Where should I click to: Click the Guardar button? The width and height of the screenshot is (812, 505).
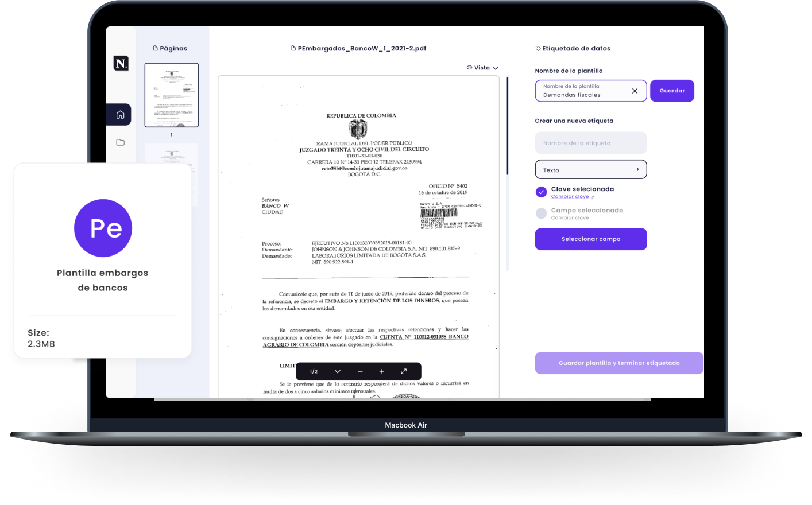672,91
